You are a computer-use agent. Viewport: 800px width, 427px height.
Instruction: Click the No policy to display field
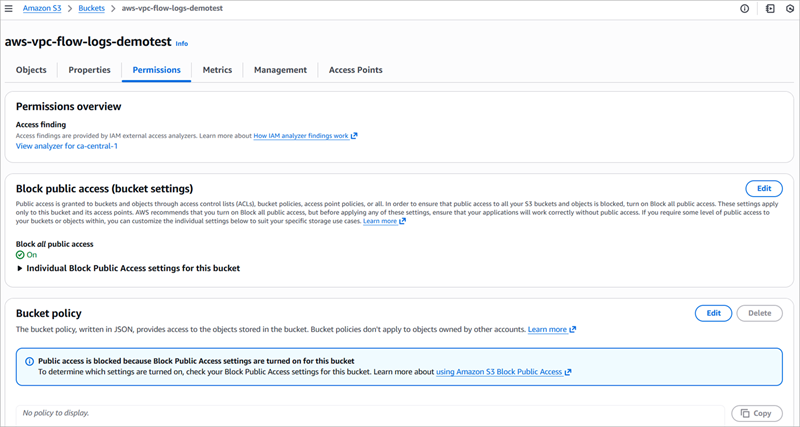370,413
